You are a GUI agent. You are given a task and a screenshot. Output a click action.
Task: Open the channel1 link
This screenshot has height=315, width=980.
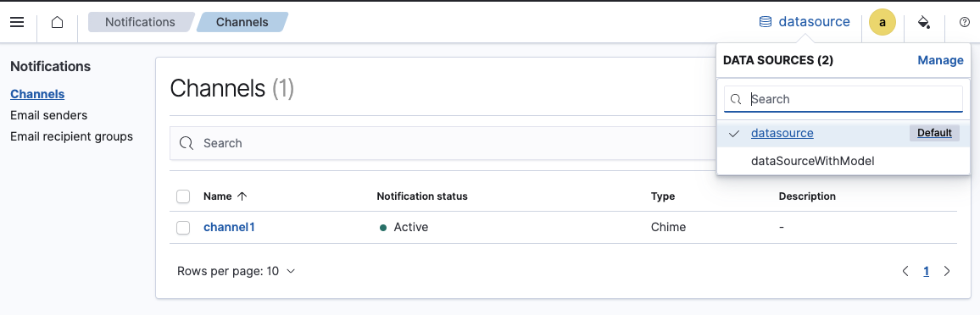(230, 228)
